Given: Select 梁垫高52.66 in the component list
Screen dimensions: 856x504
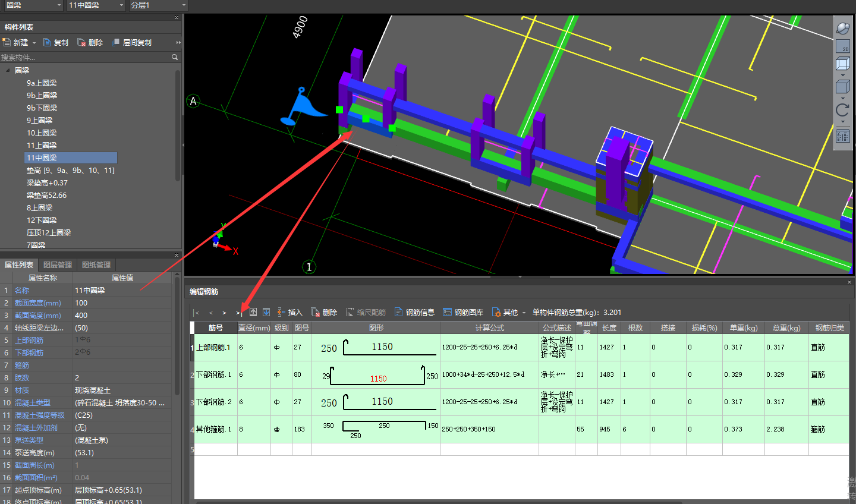Looking at the screenshot, I should pyautogui.click(x=46, y=196).
